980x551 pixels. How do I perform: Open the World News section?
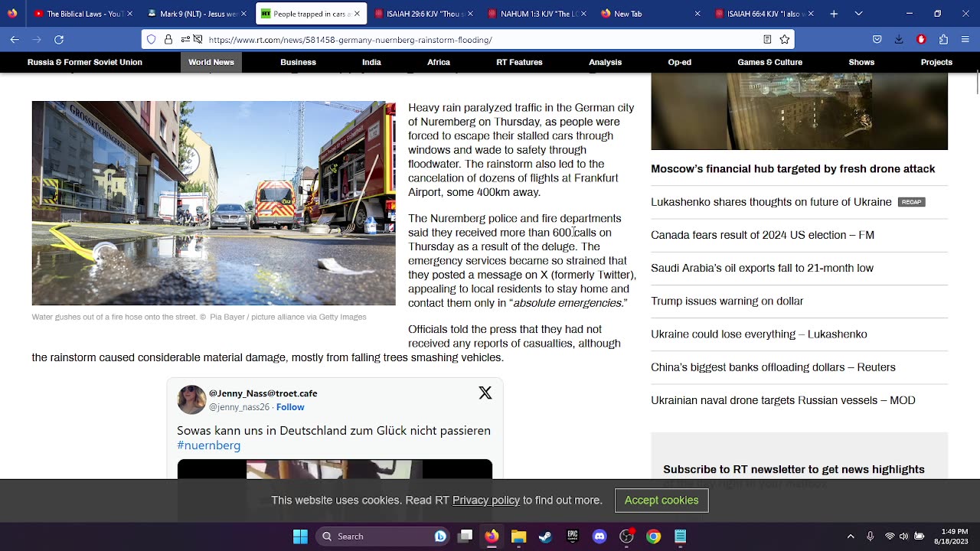coord(211,62)
